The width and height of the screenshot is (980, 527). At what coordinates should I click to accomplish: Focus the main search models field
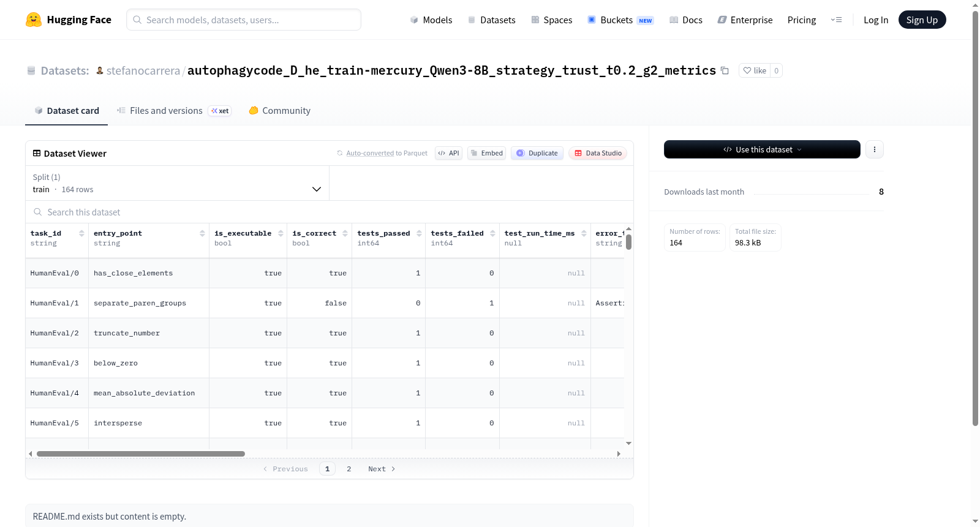pos(244,20)
